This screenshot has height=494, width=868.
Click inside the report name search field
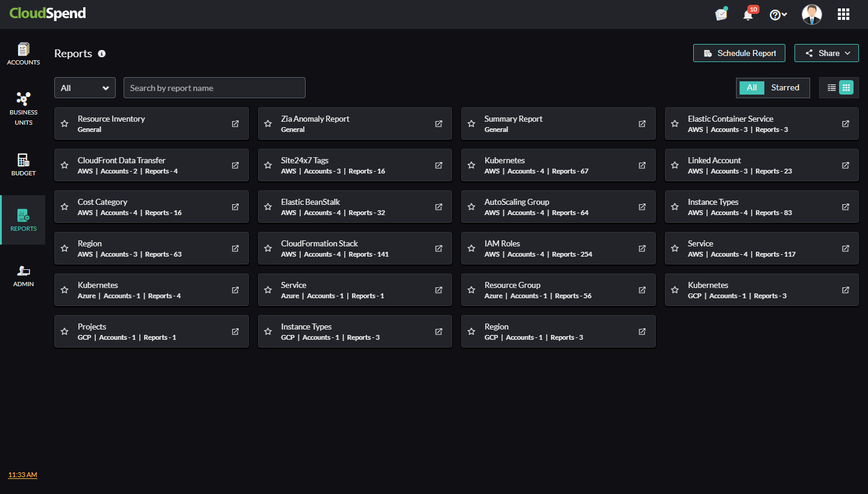pyautogui.click(x=214, y=87)
